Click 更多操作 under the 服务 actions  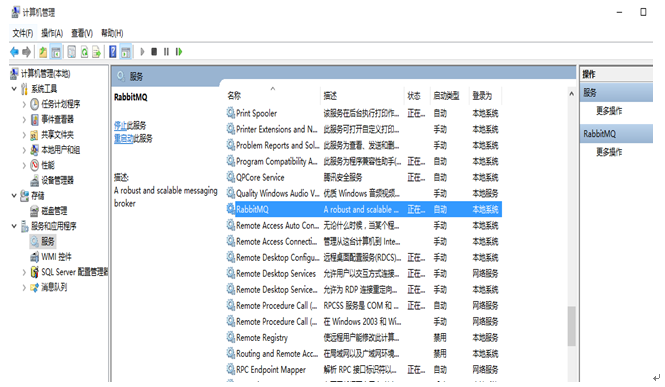[x=609, y=111]
